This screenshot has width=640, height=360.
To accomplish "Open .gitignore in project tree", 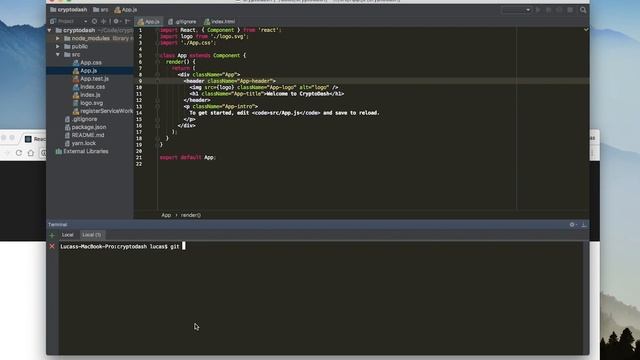I will (x=81, y=119).
